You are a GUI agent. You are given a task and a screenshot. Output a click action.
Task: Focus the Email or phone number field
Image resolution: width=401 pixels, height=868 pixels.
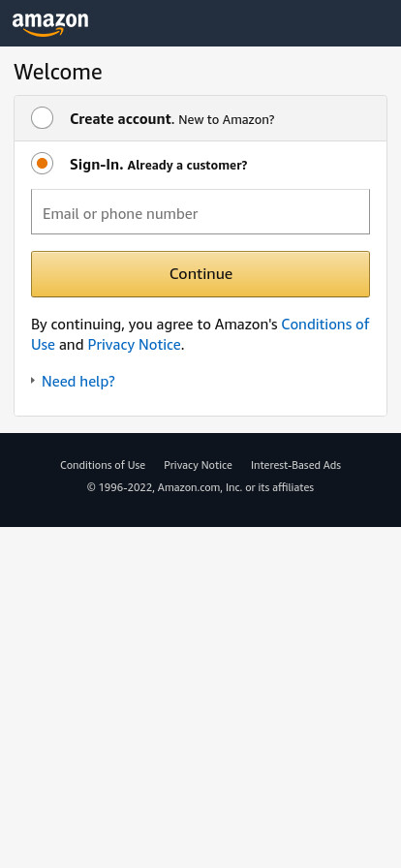tap(200, 212)
